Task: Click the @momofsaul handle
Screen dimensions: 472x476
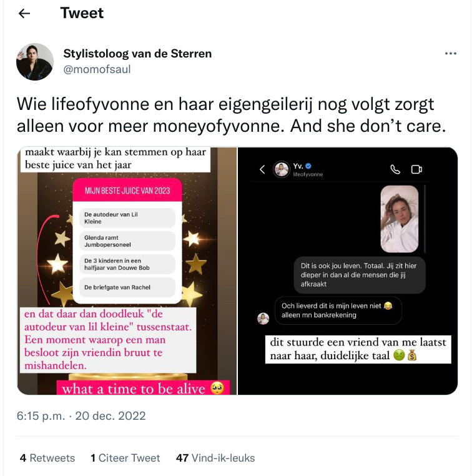Action: (x=97, y=69)
